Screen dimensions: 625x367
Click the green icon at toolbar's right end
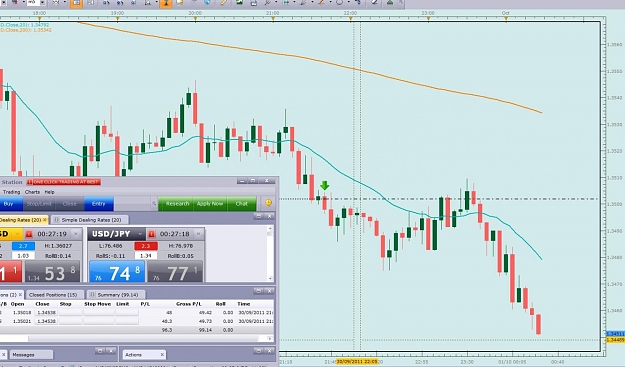click(x=390, y=2)
